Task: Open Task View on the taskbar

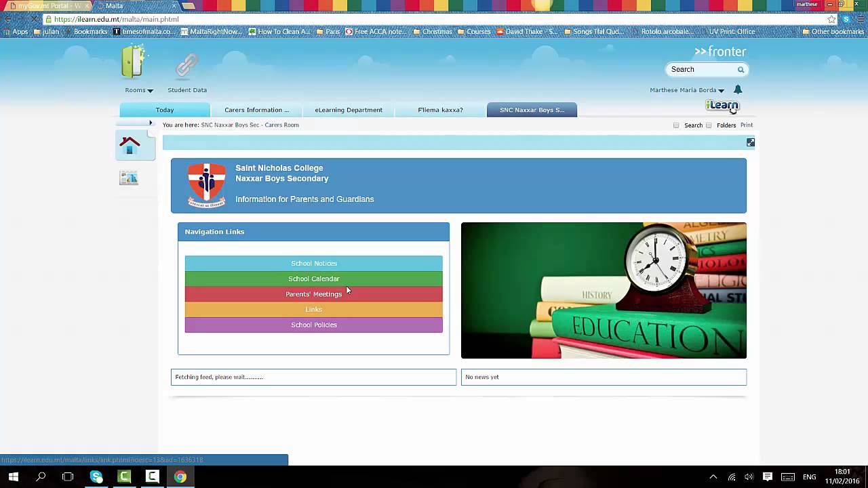Action: (68, 476)
